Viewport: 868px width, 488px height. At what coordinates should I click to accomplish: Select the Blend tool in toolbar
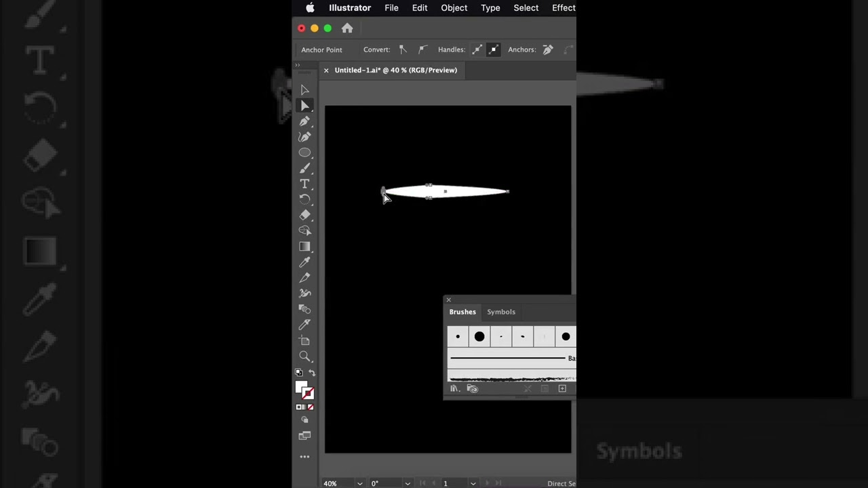(304, 309)
